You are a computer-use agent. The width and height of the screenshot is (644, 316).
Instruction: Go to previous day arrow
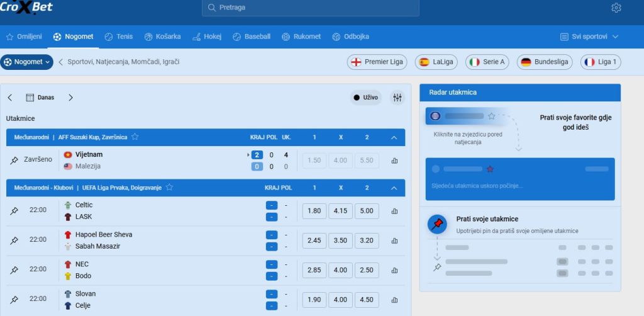pos(10,98)
